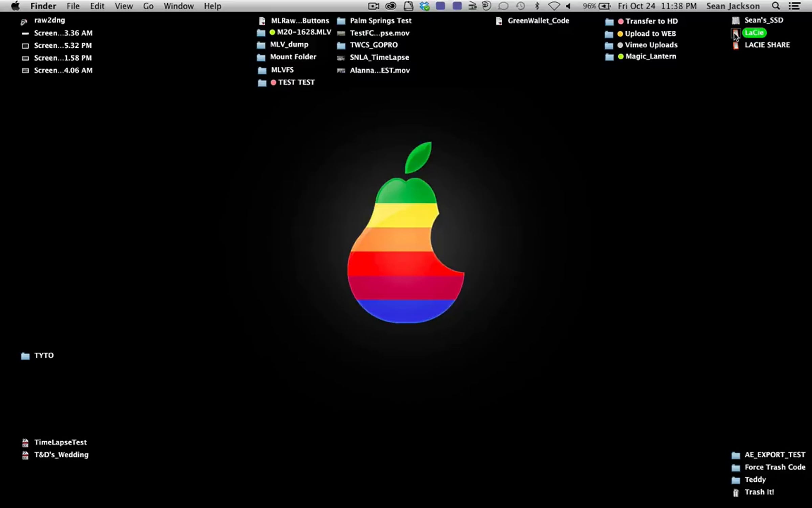
Task: Open the Bluetooth status icon
Action: [x=537, y=6]
